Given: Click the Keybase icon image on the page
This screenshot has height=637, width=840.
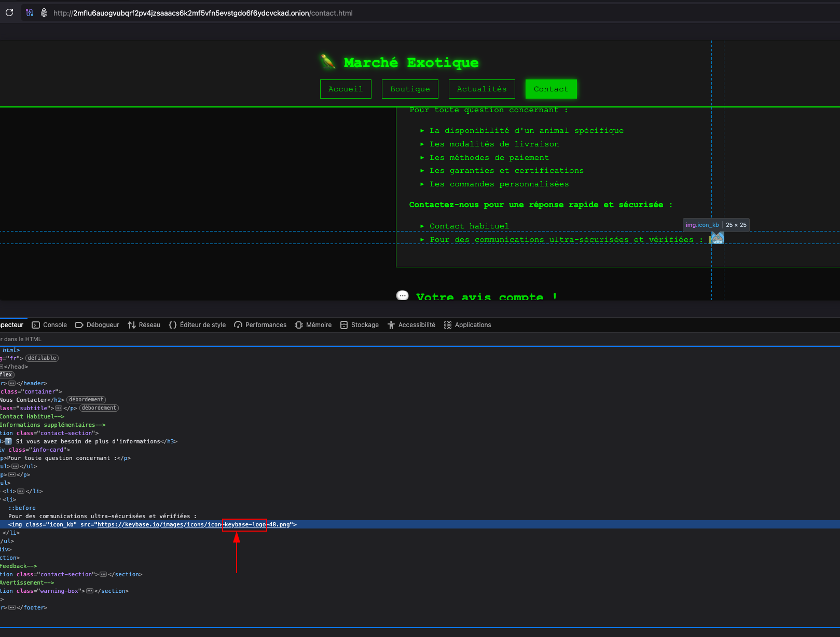Looking at the screenshot, I should [x=717, y=238].
